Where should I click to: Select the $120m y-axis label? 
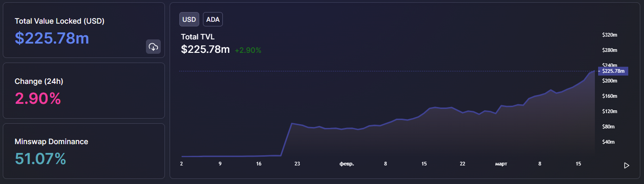(x=610, y=111)
